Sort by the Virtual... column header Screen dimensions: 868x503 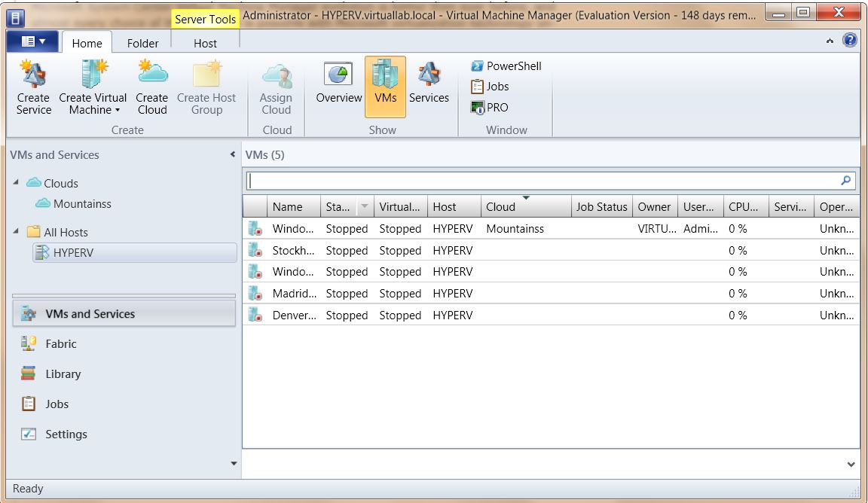(401, 206)
